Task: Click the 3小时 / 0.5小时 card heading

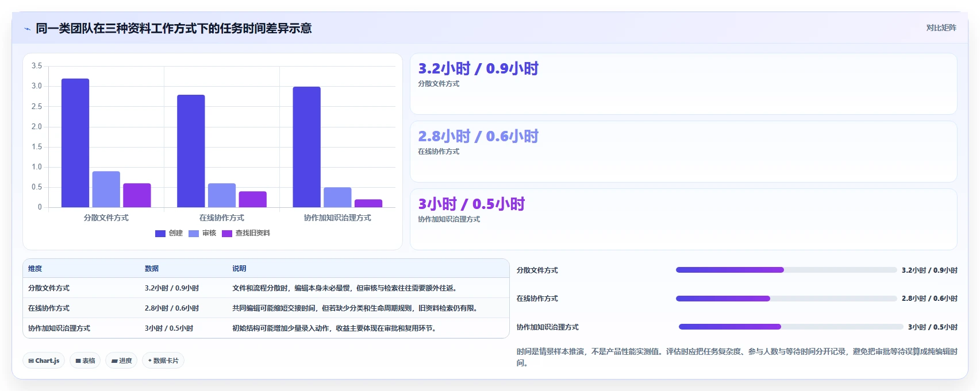Action: click(471, 204)
